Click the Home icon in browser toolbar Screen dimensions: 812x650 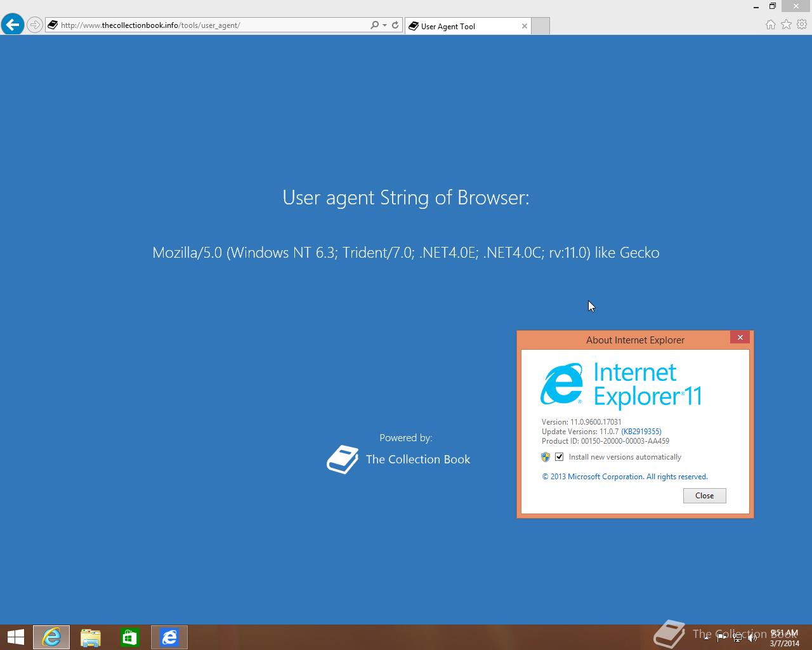pos(770,25)
